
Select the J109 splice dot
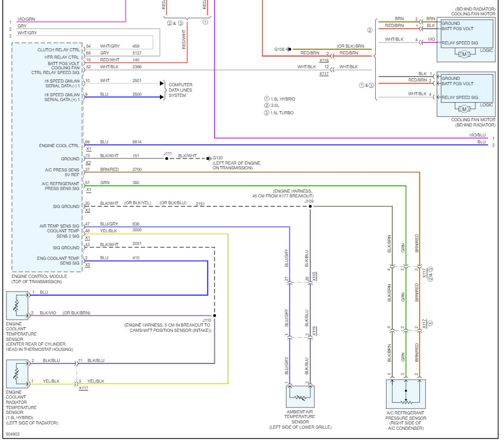tap(310, 206)
